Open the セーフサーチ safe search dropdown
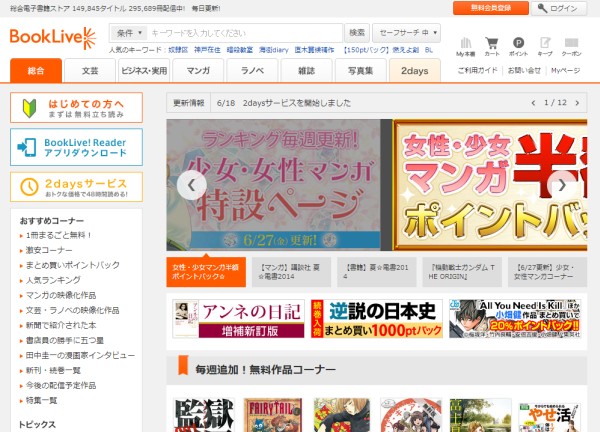The height and width of the screenshot is (432, 600). 409,32
